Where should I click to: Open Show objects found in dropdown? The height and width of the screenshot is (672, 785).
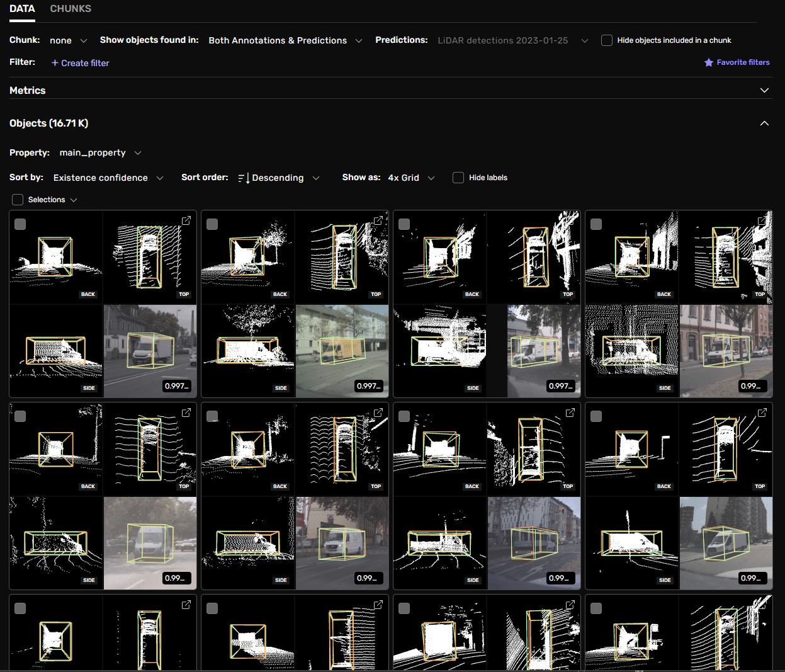tap(285, 40)
